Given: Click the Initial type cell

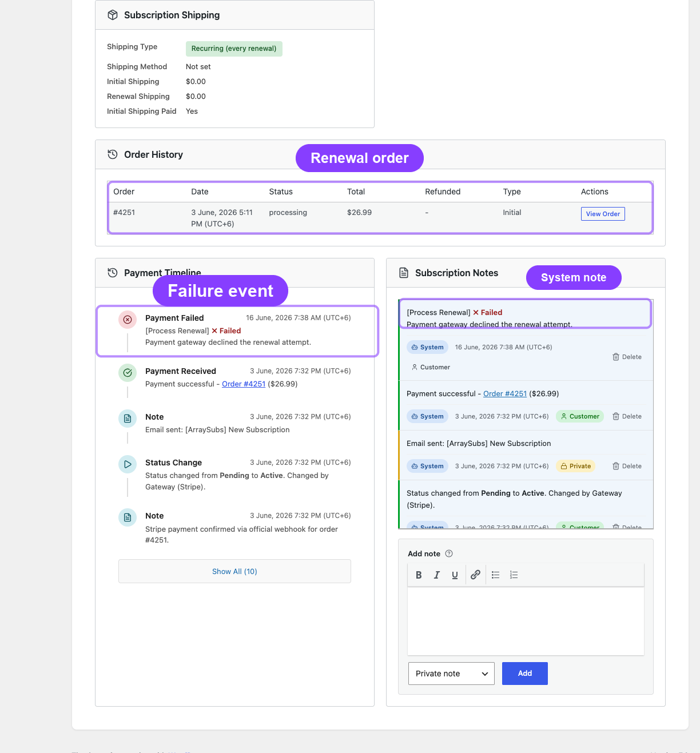Looking at the screenshot, I should (512, 213).
